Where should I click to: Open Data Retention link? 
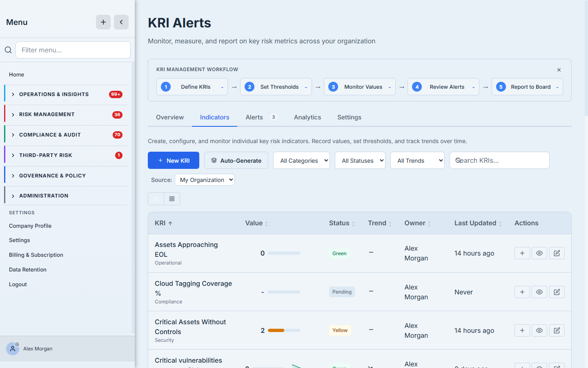(28, 269)
